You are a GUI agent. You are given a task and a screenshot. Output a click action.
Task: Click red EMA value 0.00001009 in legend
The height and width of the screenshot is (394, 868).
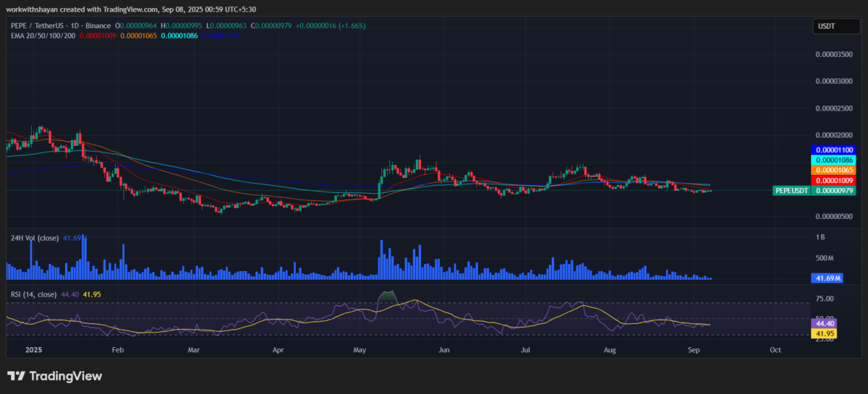(x=97, y=34)
